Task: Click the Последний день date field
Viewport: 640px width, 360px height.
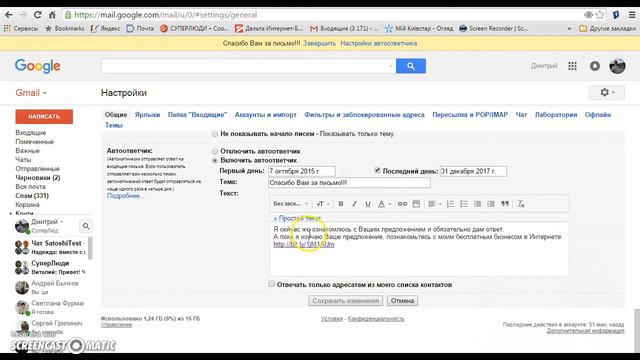Action: [473, 171]
